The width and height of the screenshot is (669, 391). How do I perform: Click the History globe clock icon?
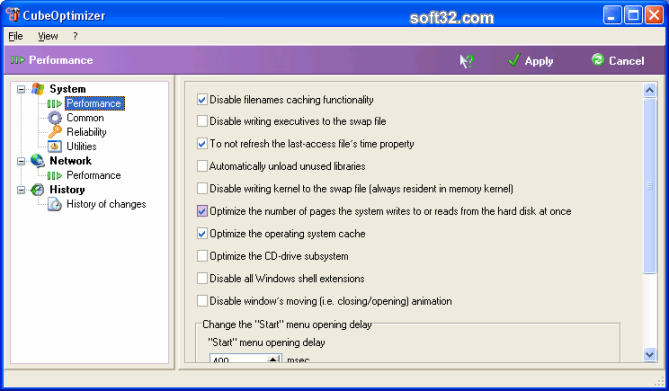(38, 190)
